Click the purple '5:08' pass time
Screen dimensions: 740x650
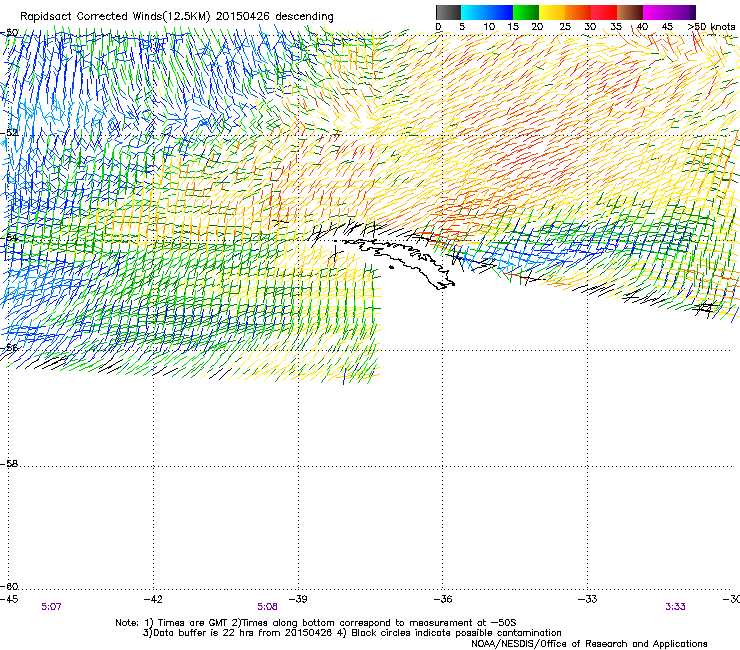267,607
